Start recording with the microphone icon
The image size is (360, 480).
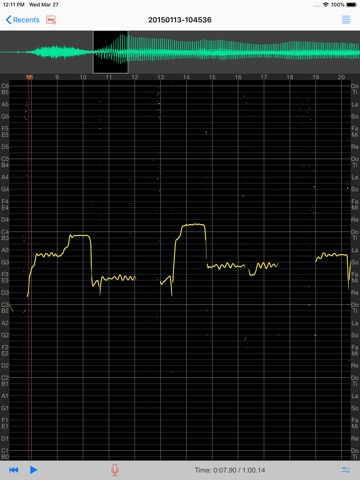[115, 470]
